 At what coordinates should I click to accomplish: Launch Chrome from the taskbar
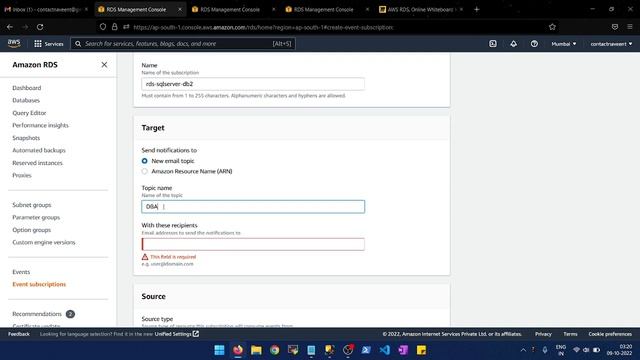(x=275, y=350)
